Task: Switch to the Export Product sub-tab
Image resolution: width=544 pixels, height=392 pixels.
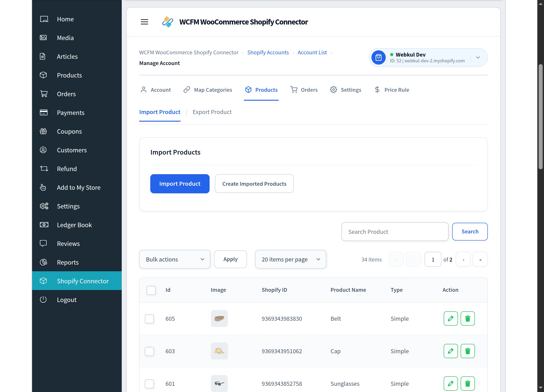Action: (212, 112)
